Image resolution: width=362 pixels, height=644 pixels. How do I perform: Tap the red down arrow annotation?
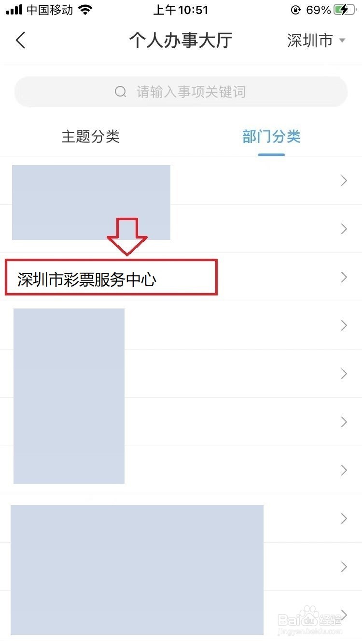tap(127, 237)
